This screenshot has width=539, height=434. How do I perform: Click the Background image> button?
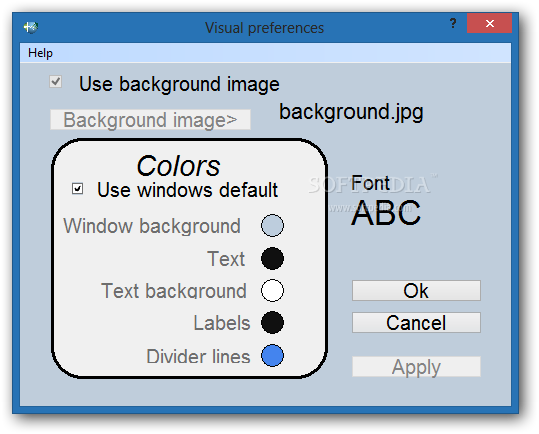[150, 120]
